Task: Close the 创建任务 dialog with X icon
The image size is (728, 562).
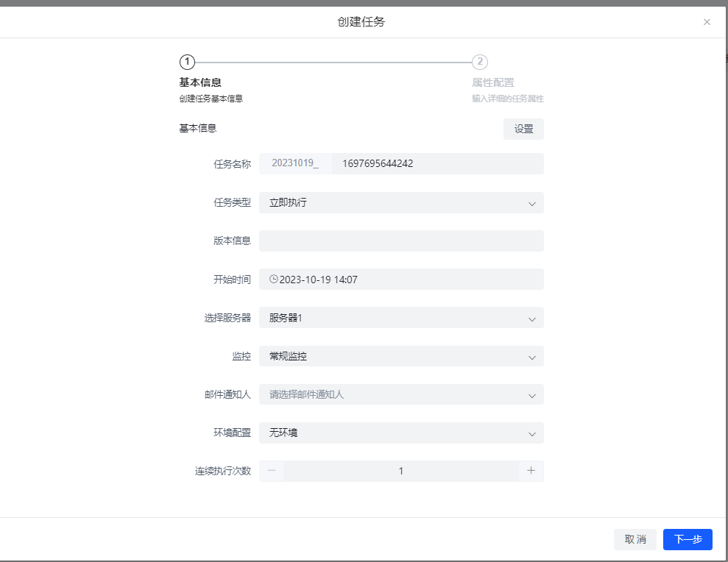Action: coord(707,22)
